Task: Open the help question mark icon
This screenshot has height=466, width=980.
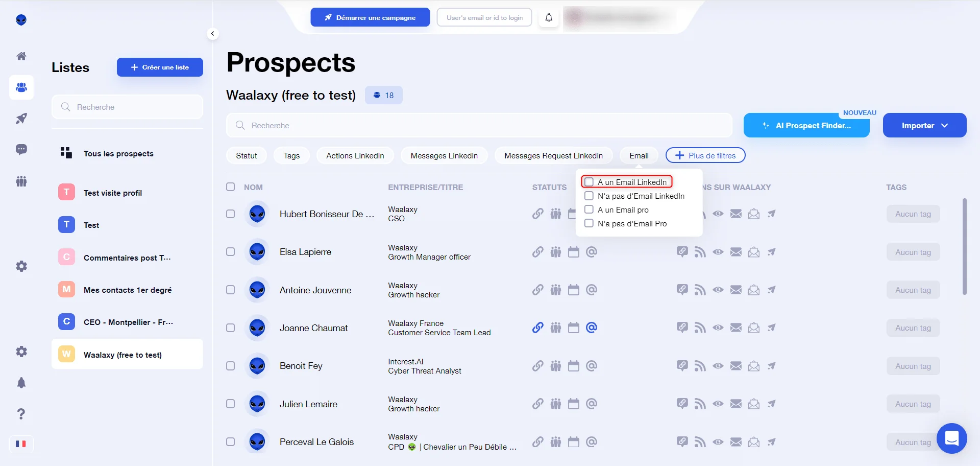Action: coord(21,414)
